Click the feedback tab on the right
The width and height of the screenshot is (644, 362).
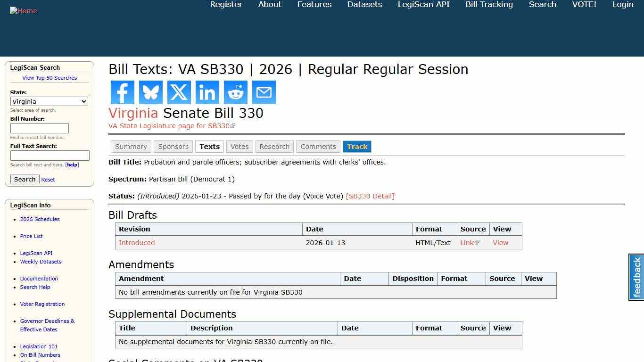[636, 277]
